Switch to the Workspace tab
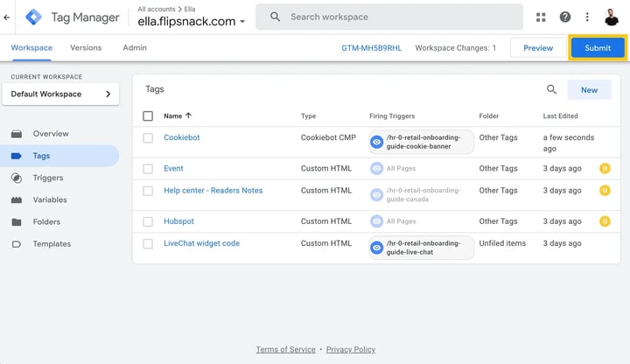Image resolution: width=630 pixels, height=364 pixels. pyautogui.click(x=31, y=47)
